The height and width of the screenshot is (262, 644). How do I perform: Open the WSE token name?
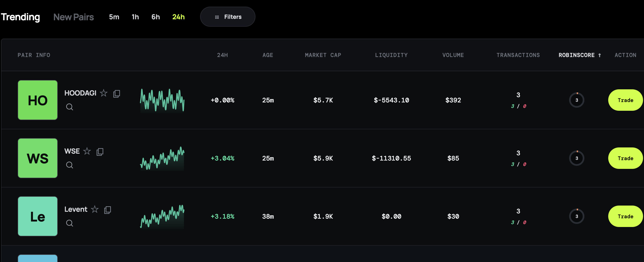tap(72, 151)
